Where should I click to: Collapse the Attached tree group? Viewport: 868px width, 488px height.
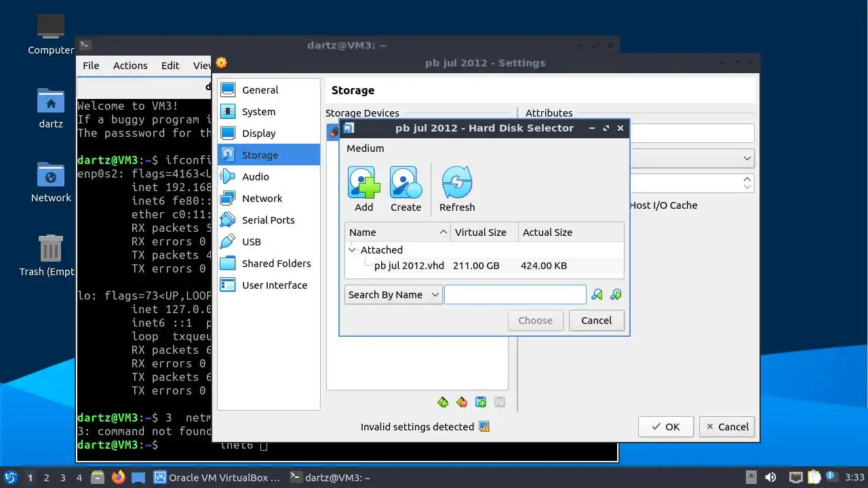tap(352, 250)
